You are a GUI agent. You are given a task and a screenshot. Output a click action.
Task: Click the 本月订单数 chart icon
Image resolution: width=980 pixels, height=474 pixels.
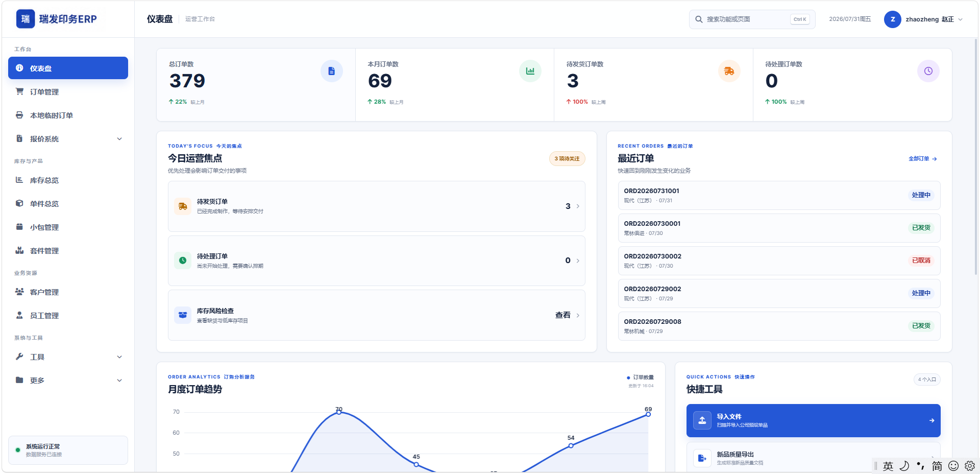pyautogui.click(x=530, y=71)
